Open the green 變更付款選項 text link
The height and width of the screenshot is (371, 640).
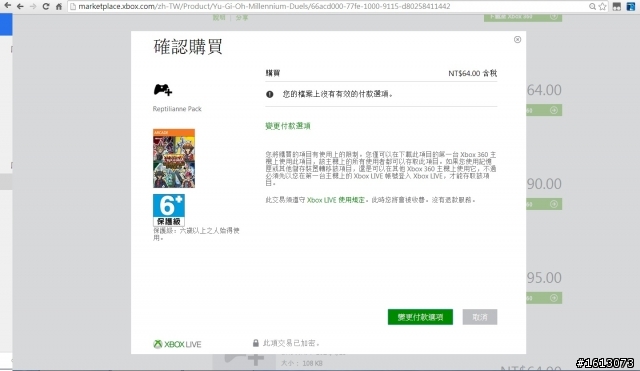tap(288, 126)
